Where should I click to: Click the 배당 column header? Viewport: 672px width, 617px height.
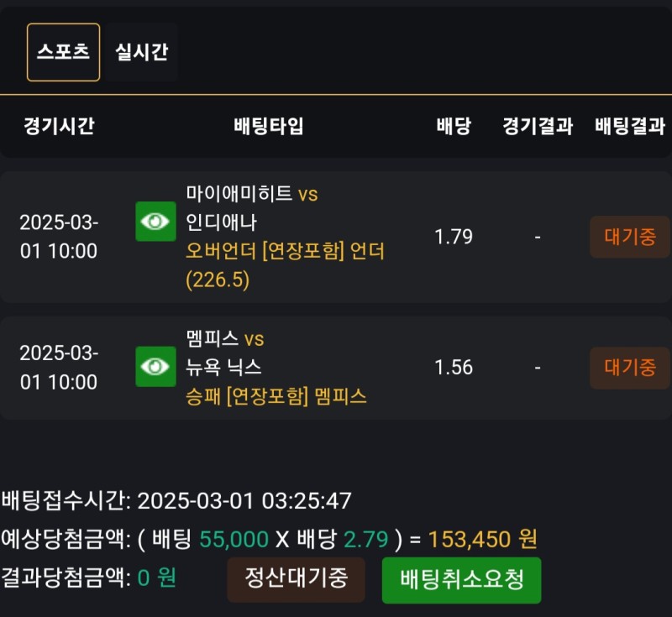pyautogui.click(x=454, y=127)
